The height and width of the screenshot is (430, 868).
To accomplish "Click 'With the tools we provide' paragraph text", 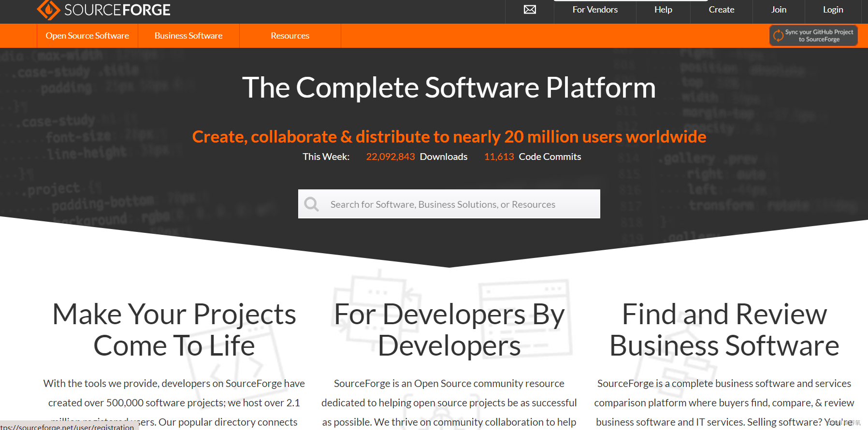I will tap(174, 402).
